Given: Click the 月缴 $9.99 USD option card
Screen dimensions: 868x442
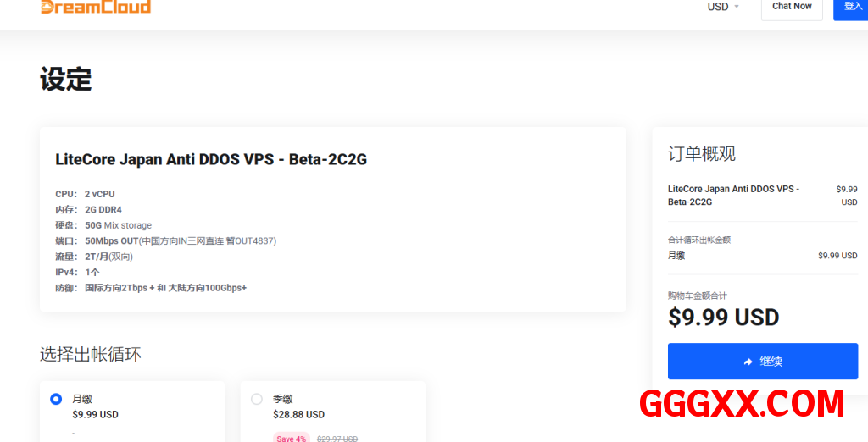Looking at the screenshot, I should coord(132,411).
